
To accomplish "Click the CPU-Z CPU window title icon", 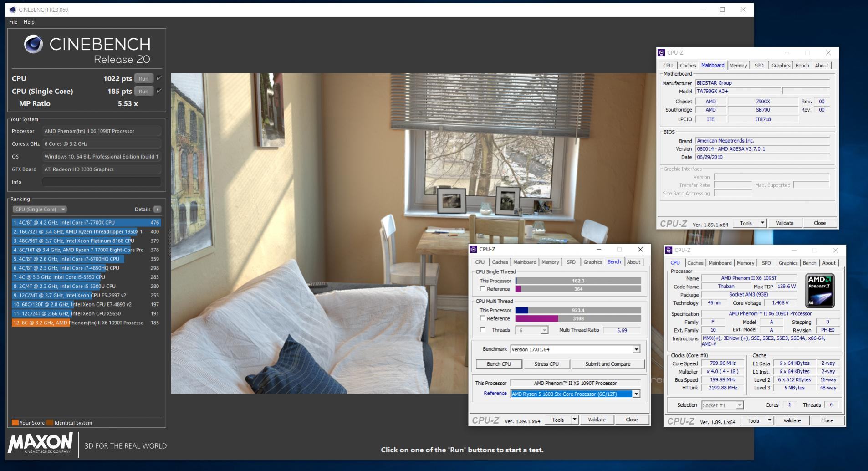I will click(x=669, y=251).
